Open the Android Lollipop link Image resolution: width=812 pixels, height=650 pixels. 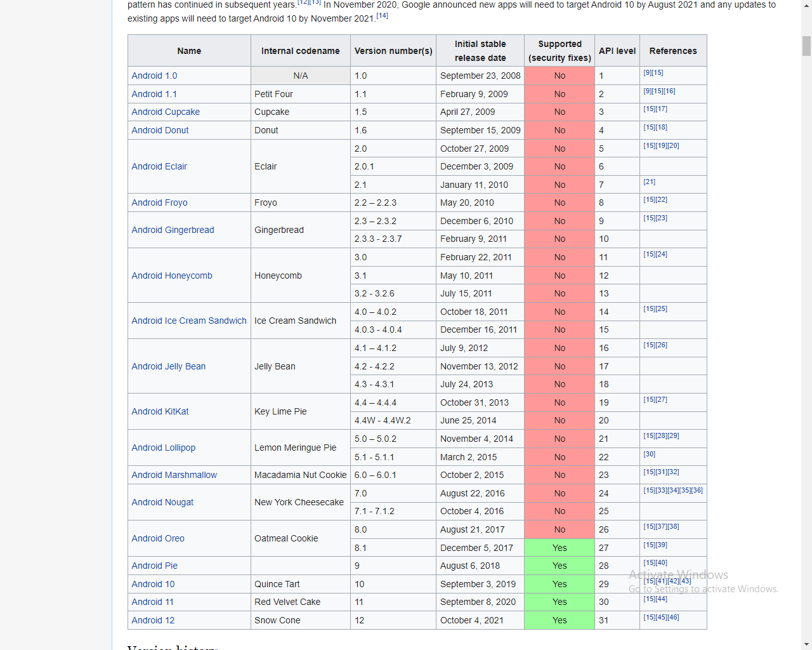coord(164,448)
